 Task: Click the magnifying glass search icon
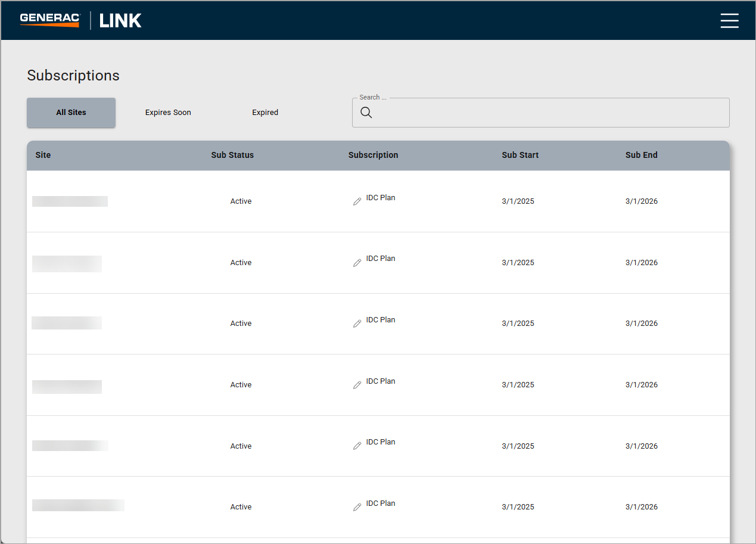point(366,113)
